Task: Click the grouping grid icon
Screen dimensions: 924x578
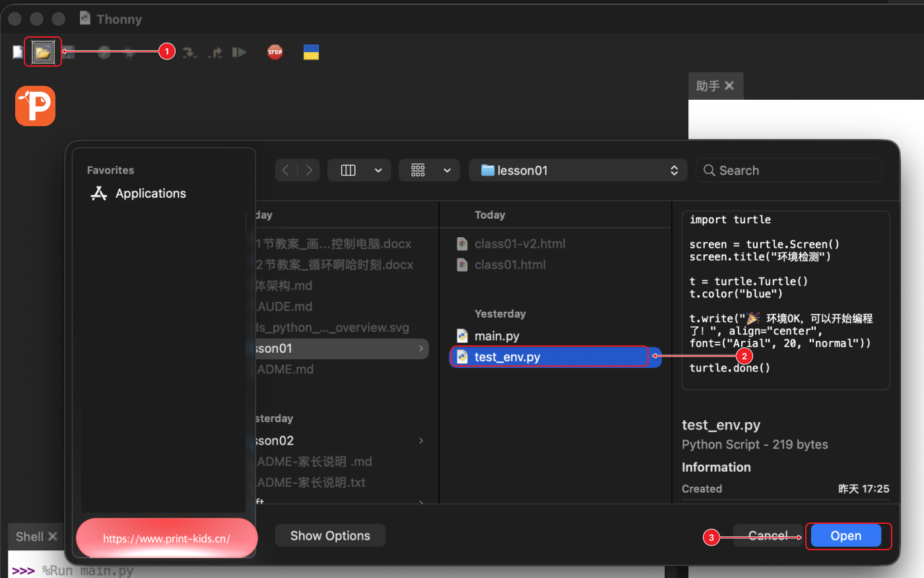Action: 418,170
